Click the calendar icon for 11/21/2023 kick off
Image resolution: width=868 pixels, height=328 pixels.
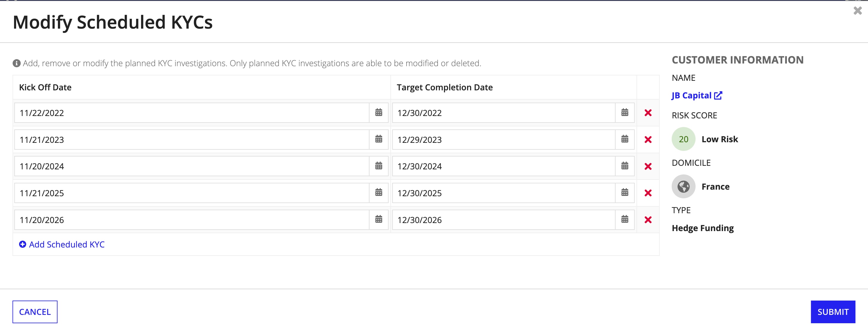[379, 139]
